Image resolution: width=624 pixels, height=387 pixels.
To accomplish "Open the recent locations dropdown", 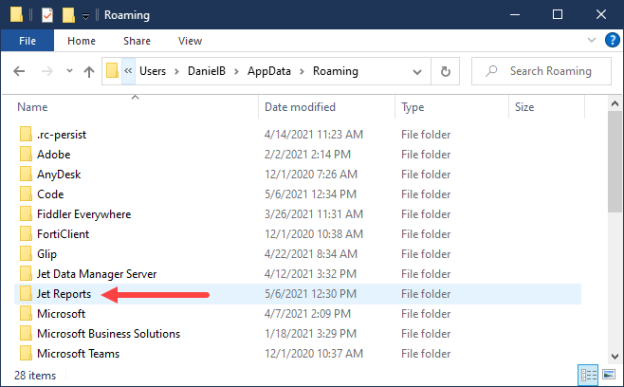I will [69, 71].
